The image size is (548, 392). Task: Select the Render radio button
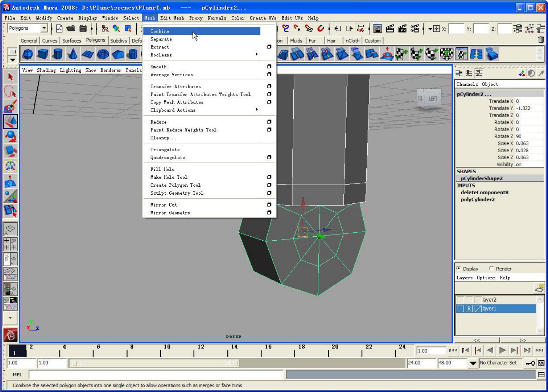click(x=492, y=268)
